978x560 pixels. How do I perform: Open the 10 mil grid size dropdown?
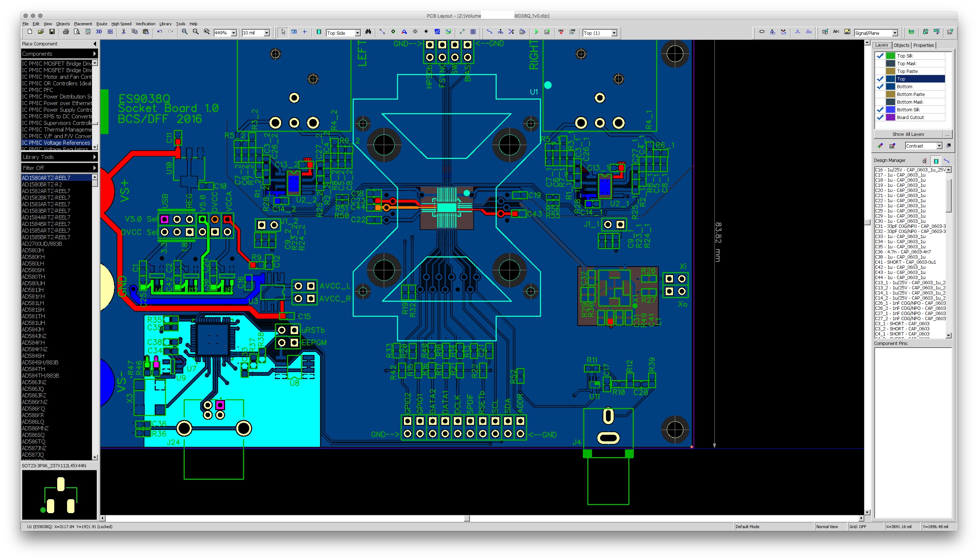pyautogui.click(x=266, y=33)
